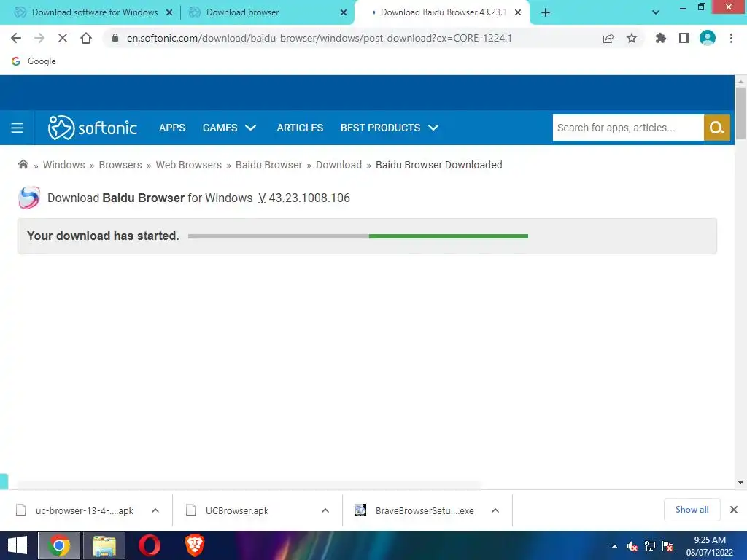Open Softonic hamburger menu
The image size is (747, 560).
pyautogui.click(x=18, y=128)
